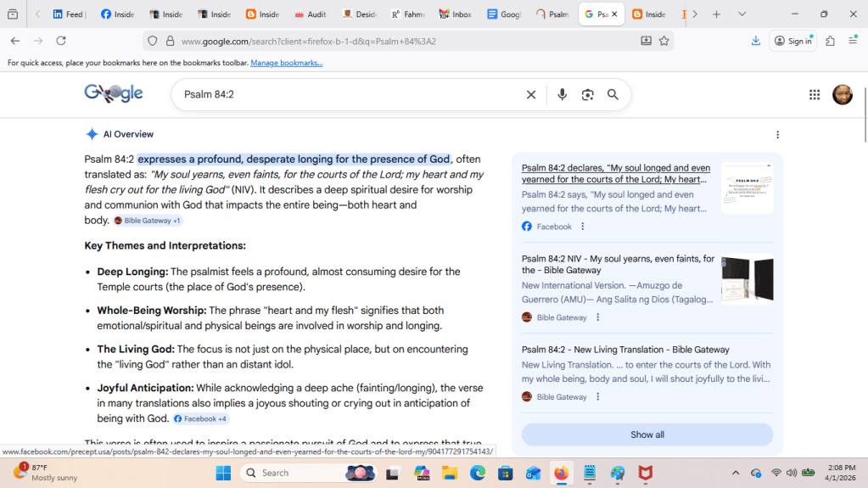Open the Manage bookmarks link
This screenshot has width=868, height=488.
[286, 63]
